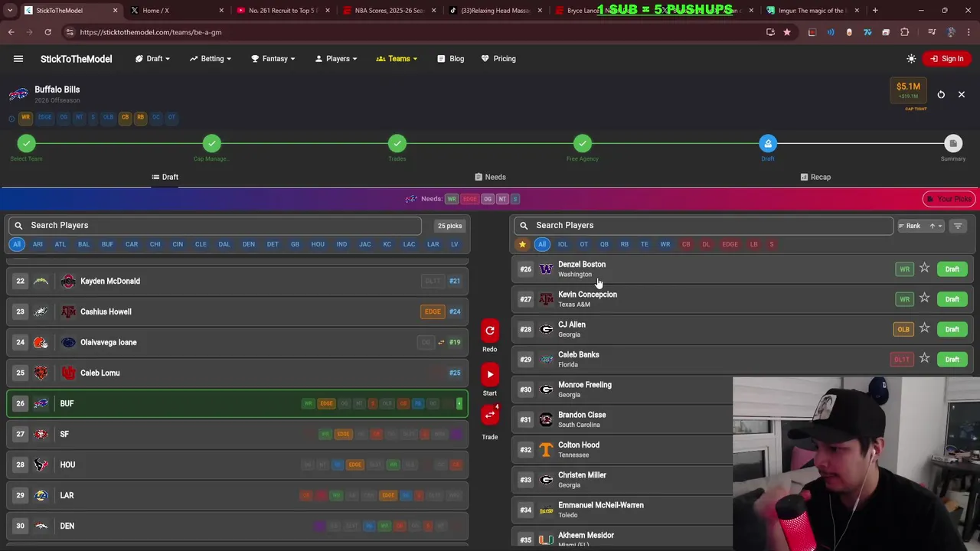This screenshot has width=980, height=551.
Task: Filter players by WR position
Action: [x=665, y=244]
